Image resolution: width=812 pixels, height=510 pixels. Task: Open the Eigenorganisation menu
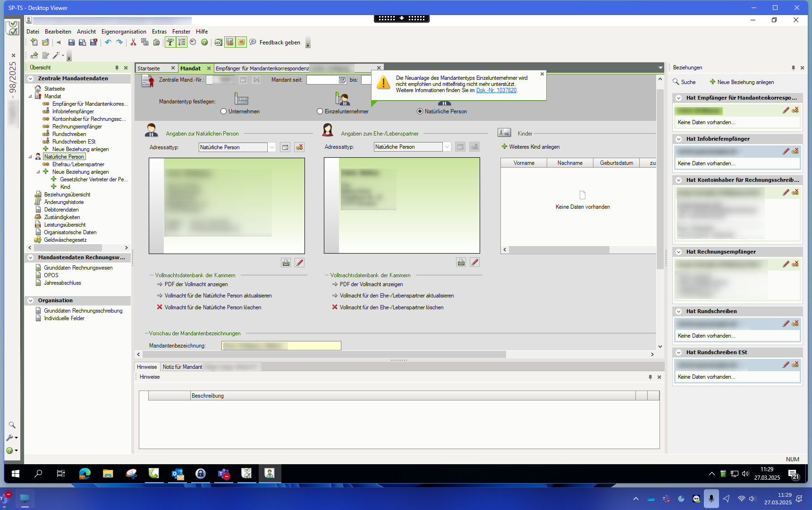(124, 32)
